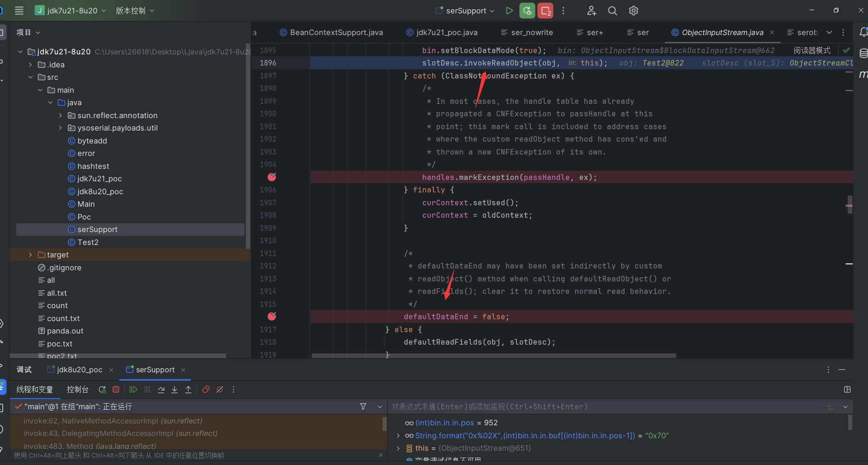This screenshot has width=868, height=465.
Task: Collapse the src folder
Action: tap(30, 77)
